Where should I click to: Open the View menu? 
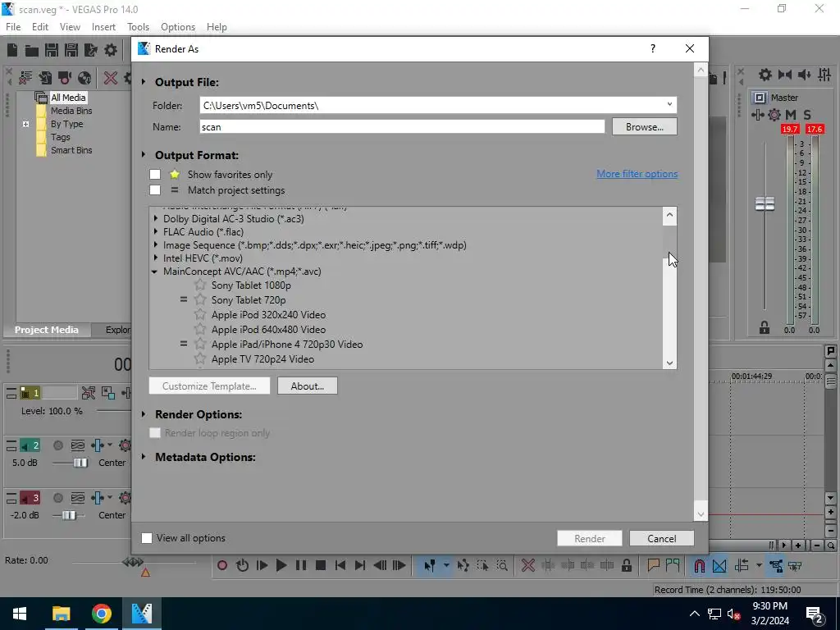[x=70, y=27]
